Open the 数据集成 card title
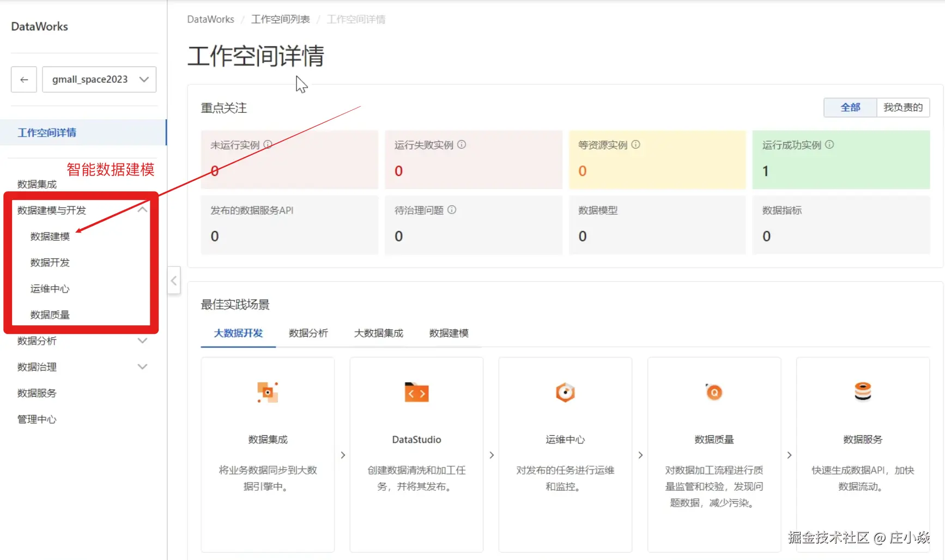This screenshot has height=560, width=945. pos(268,440)
